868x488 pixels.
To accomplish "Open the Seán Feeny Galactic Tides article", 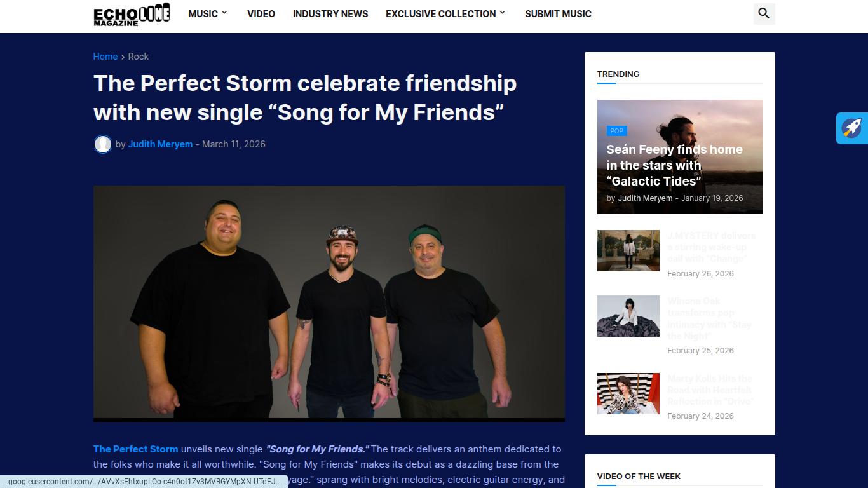I will click(x=674, y=165).
